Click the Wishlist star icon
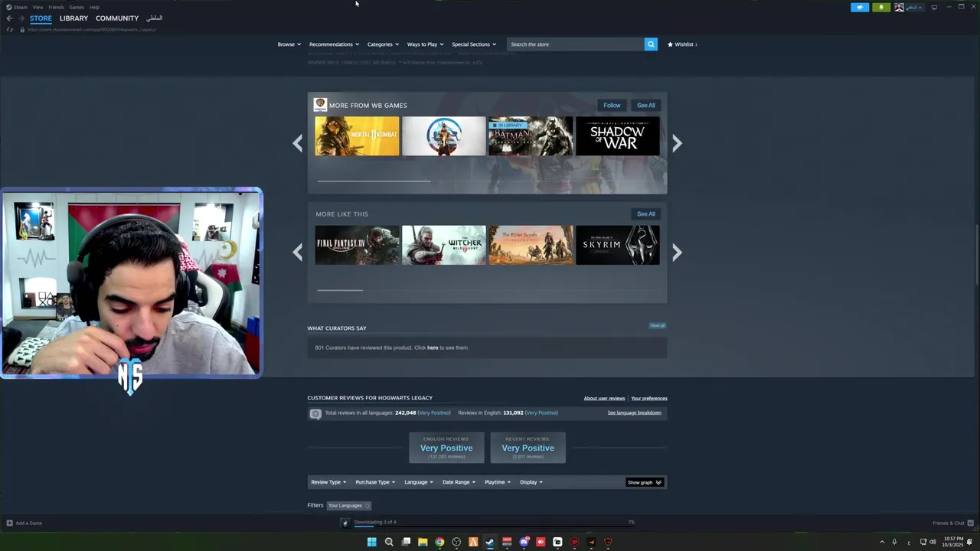Viewport: 980px width, 551px height. (670, 44)
